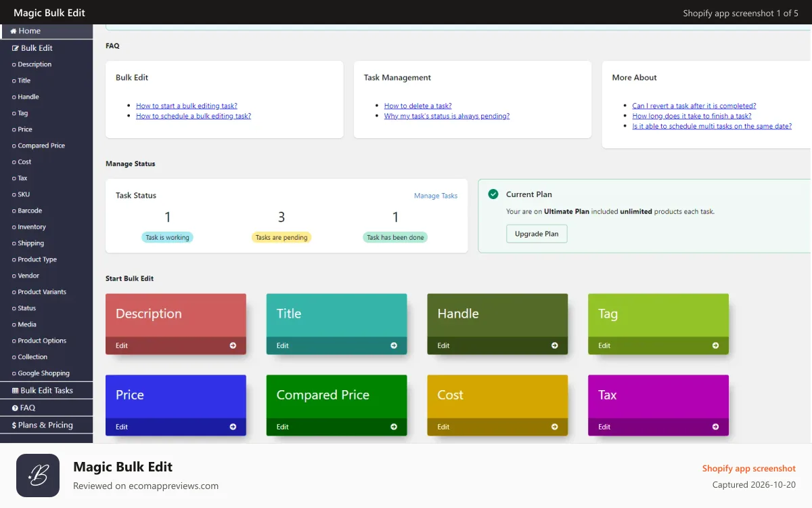Screen dimensions: 812x508
Task: Click the arrow icon on the Description card
Action: [233, 345]
